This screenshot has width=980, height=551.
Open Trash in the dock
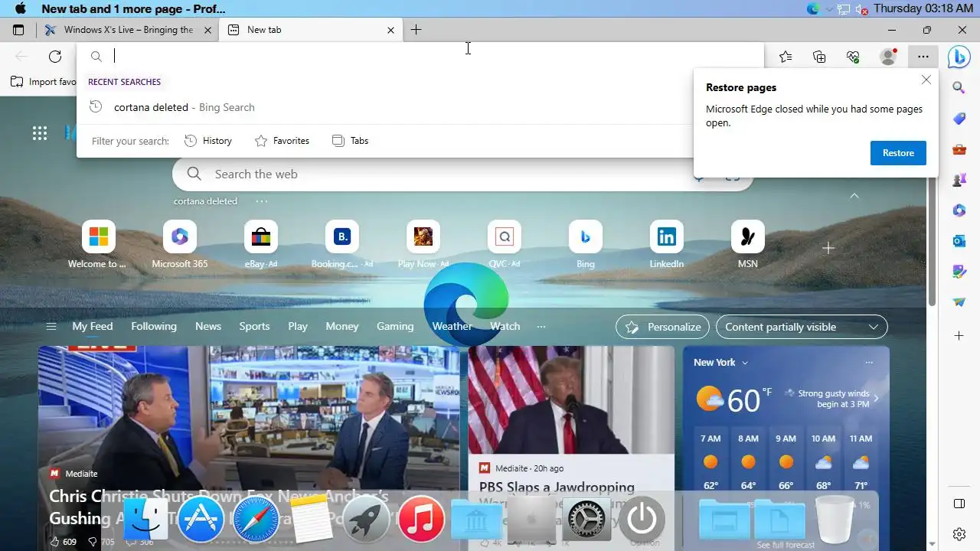tap(835, 520)
